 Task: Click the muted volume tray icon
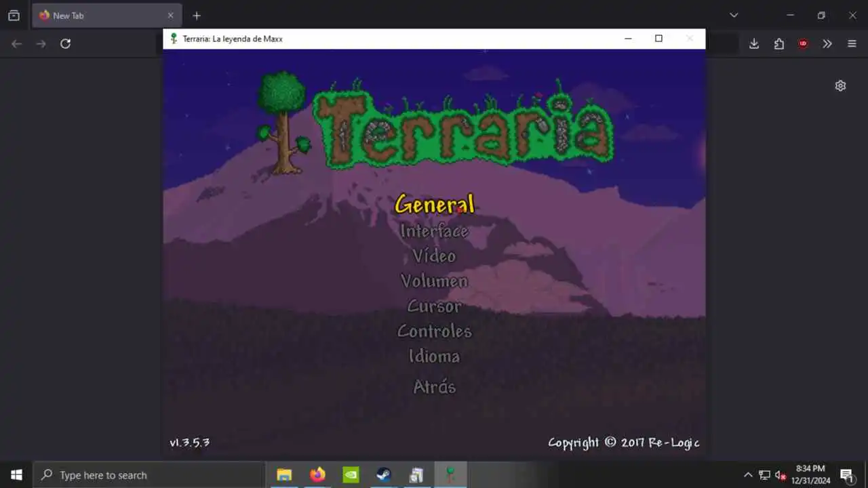coord(781,475)
